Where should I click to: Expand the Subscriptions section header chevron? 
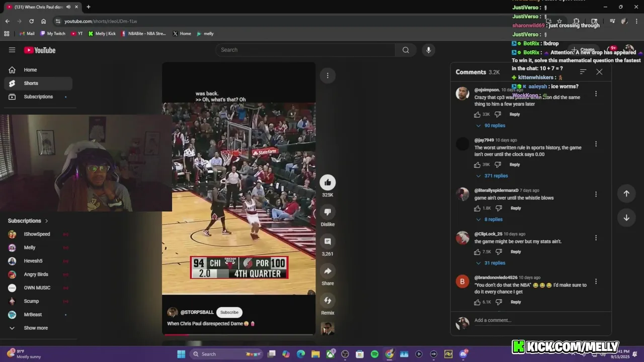46,221
